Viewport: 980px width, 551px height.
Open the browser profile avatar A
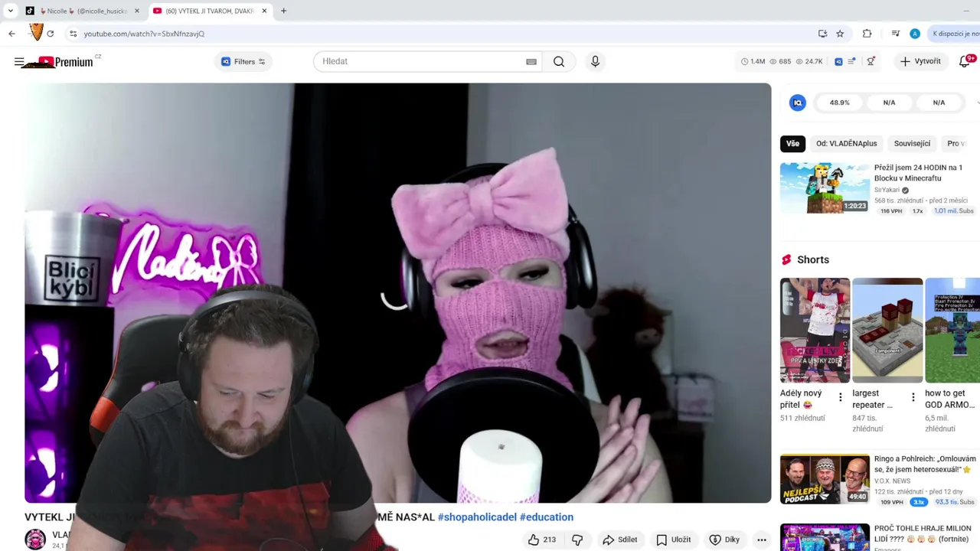tap(914, 34)
